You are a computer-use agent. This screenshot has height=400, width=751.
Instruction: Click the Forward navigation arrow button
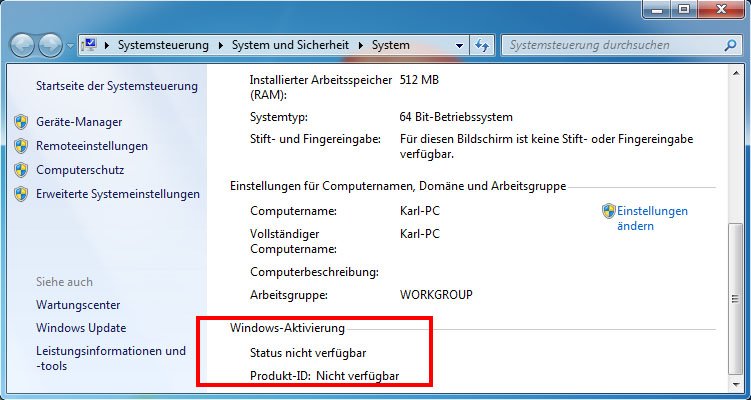pos(51,46)
